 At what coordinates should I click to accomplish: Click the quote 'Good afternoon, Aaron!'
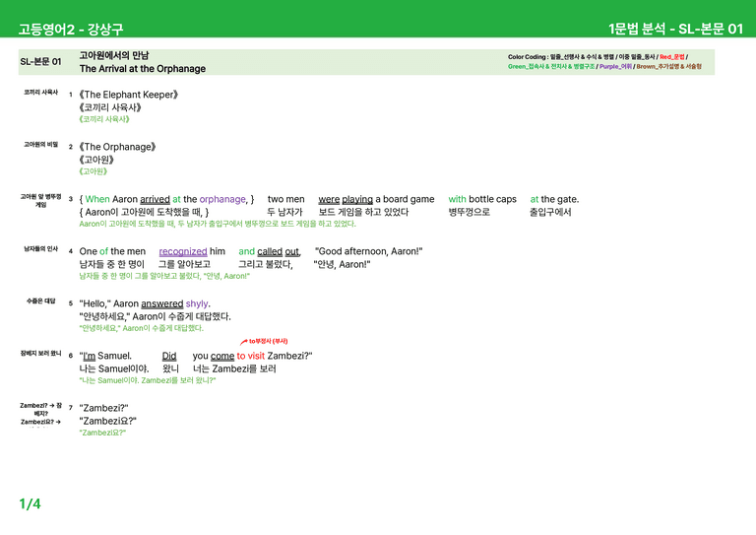tap(369, 251)
